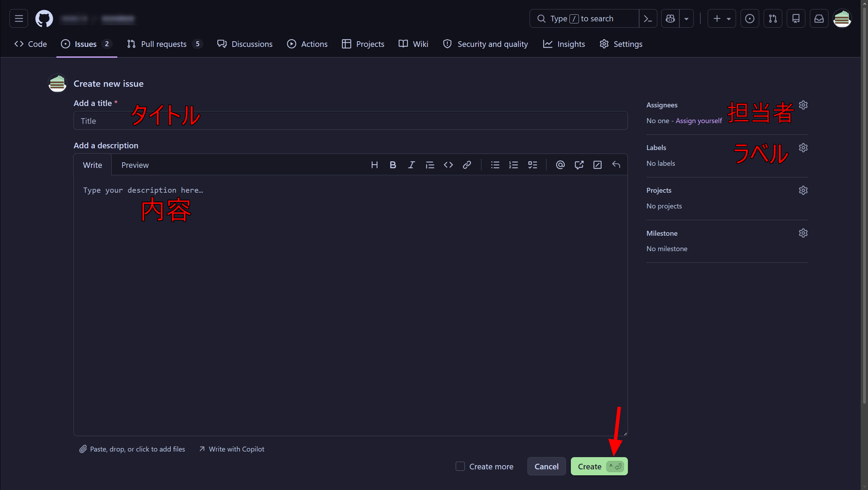Insert an unordered bullet list
This screenshot has height=490, width=868.
(495, 165)
